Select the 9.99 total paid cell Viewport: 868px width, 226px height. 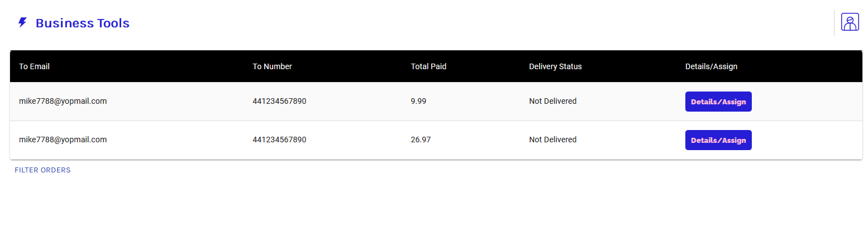pos(418,101)
